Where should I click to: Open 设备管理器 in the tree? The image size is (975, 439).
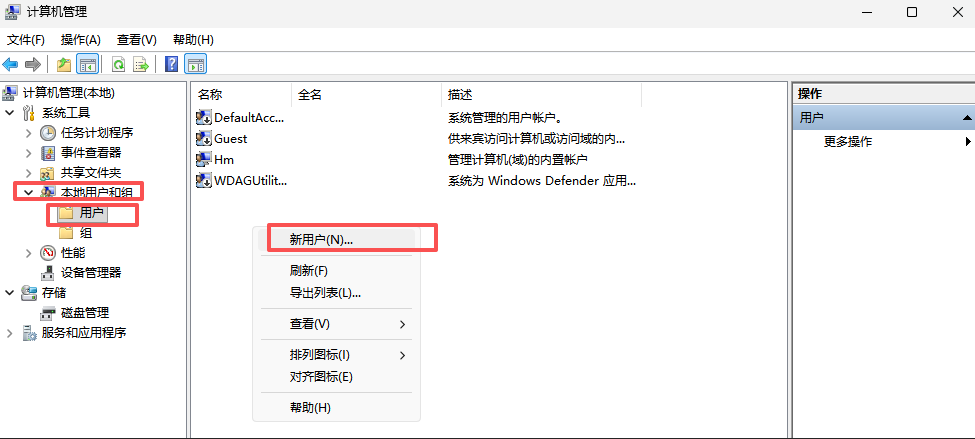tap(90, 272)
